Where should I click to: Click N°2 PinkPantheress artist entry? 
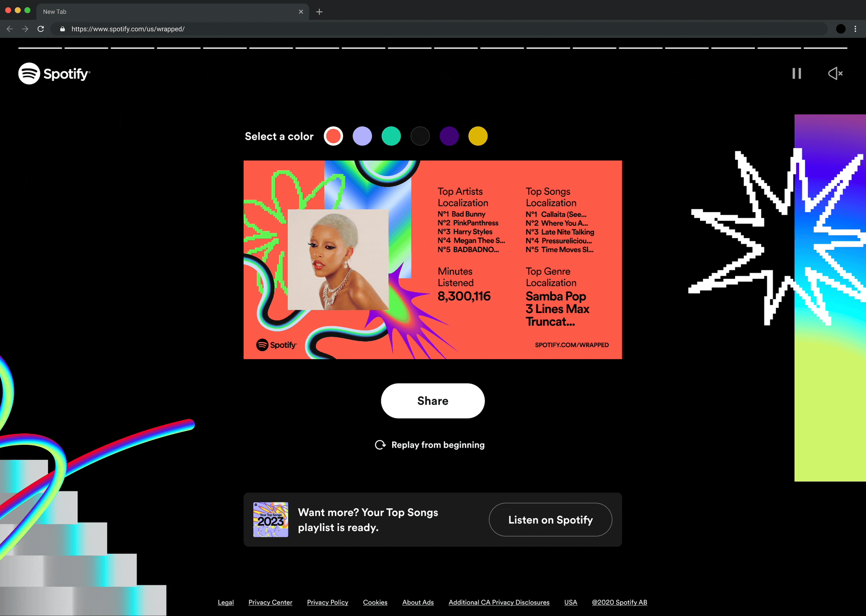point(468,223)
